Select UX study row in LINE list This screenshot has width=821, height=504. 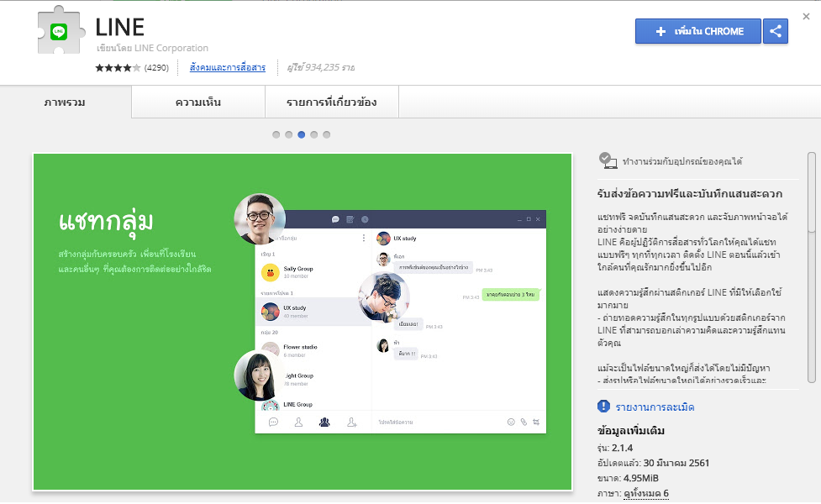tap(313, 312)
